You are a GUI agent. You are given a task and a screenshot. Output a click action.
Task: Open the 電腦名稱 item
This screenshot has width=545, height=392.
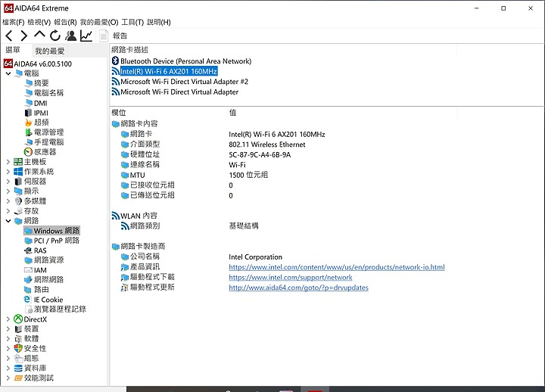point(44,93)
